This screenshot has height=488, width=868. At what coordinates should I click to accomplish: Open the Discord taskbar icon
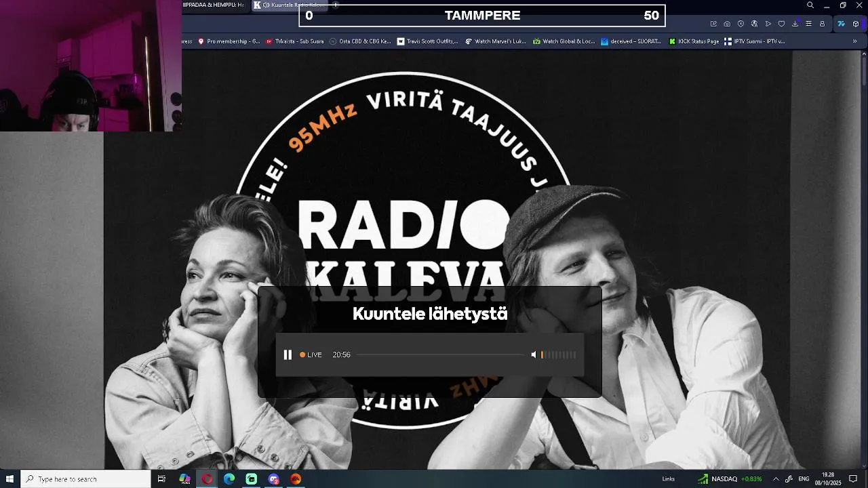274,479
